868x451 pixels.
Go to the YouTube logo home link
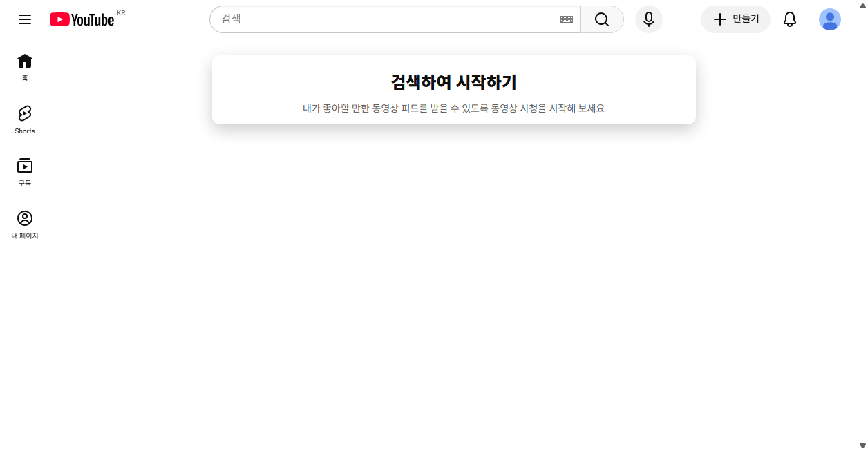coord(82,19)
